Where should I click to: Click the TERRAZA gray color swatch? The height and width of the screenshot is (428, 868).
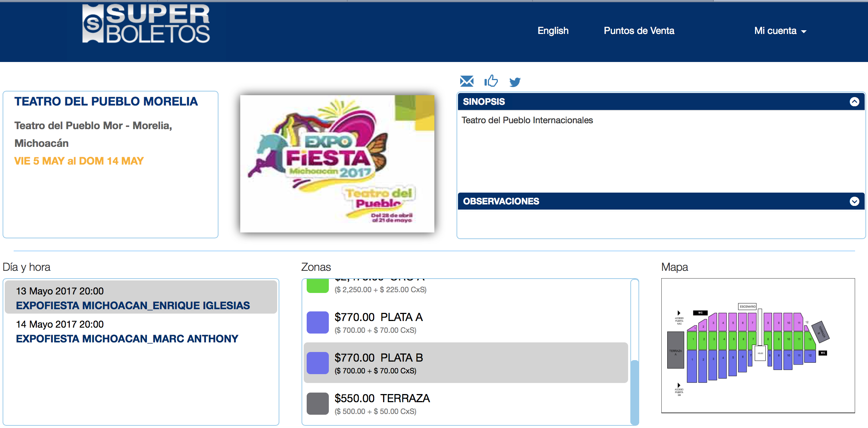(x=317, y=404)
